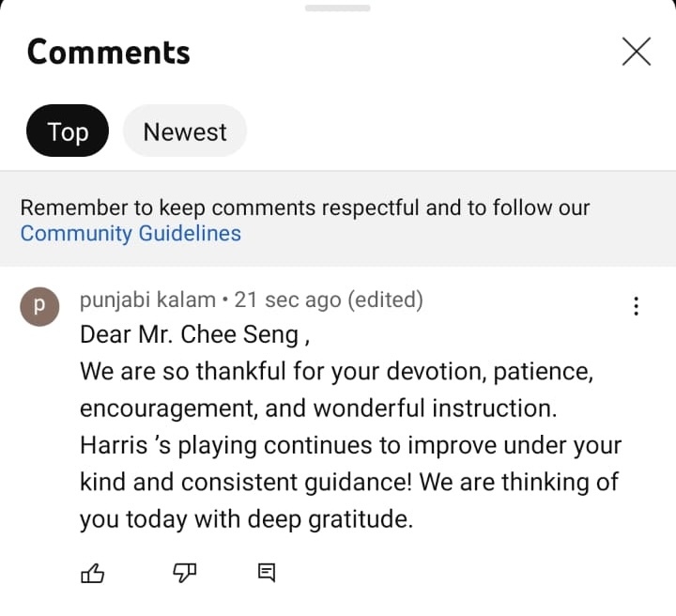Tap the drag handle above Comments

coord(338,8)
